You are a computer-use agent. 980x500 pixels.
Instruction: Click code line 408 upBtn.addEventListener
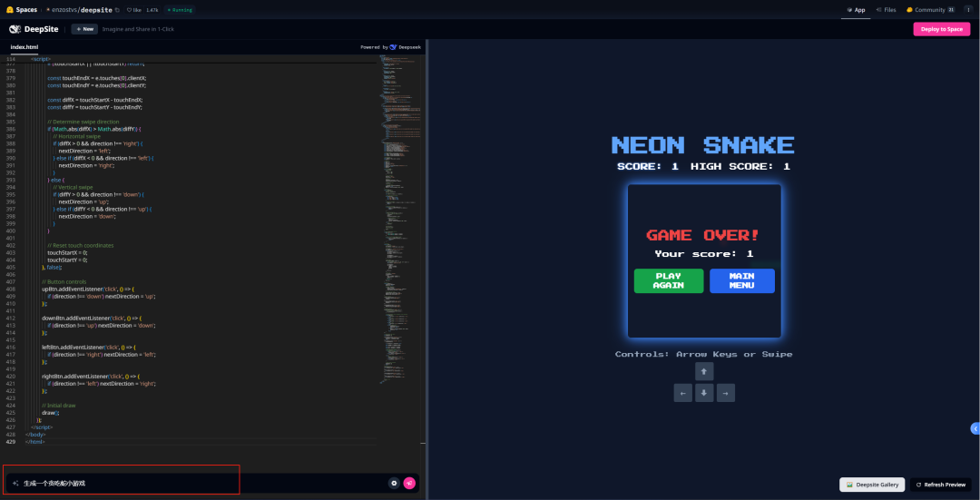click(x=87, y=289)
